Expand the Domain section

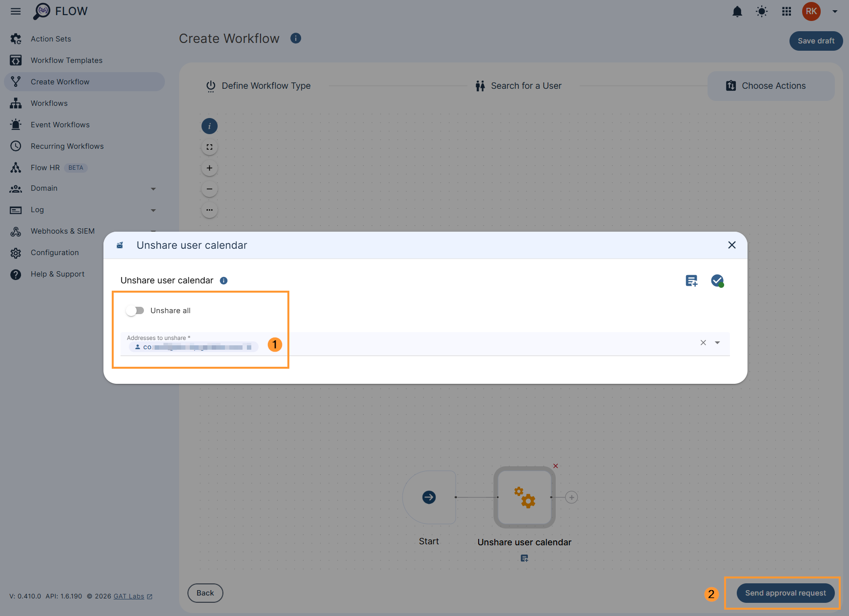click(153, 189)
